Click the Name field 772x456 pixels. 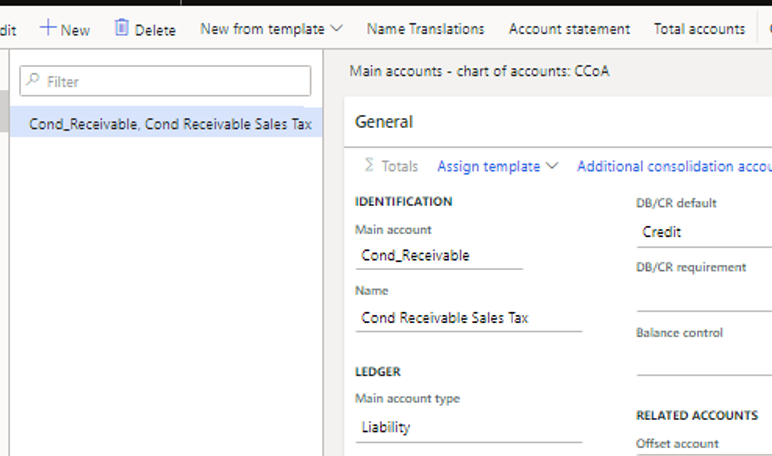[467, 318]
